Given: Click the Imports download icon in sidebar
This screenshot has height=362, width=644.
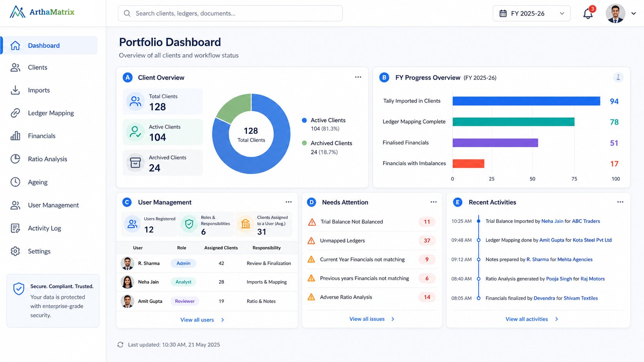Looking at the screenshot, I should (15, 90).
